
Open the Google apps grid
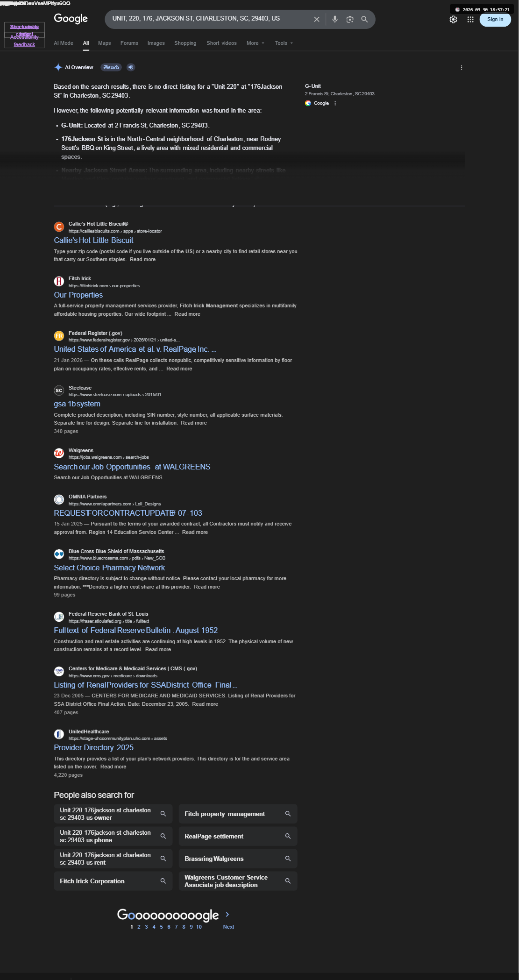(x=470, y=19)
